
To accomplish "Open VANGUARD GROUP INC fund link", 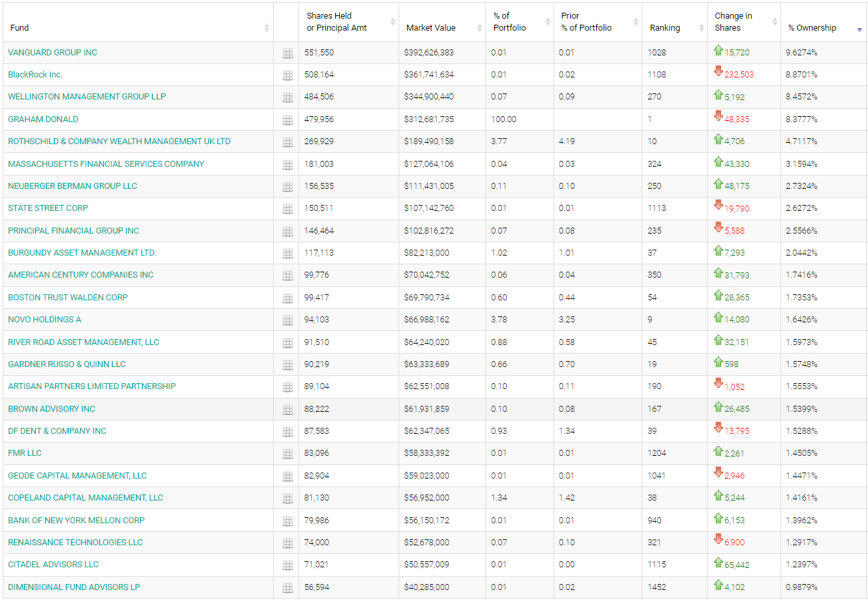I will pyautogui.click(x=53, y=53).
